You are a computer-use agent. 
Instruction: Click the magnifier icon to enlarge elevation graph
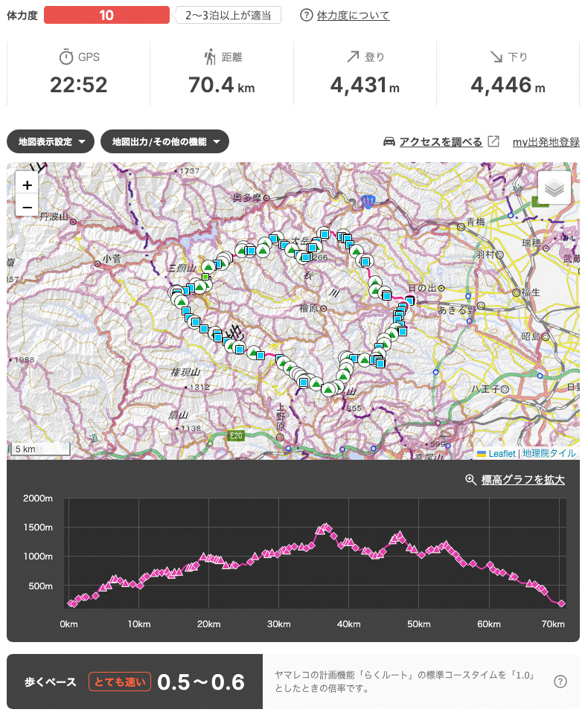pos(470,480)
